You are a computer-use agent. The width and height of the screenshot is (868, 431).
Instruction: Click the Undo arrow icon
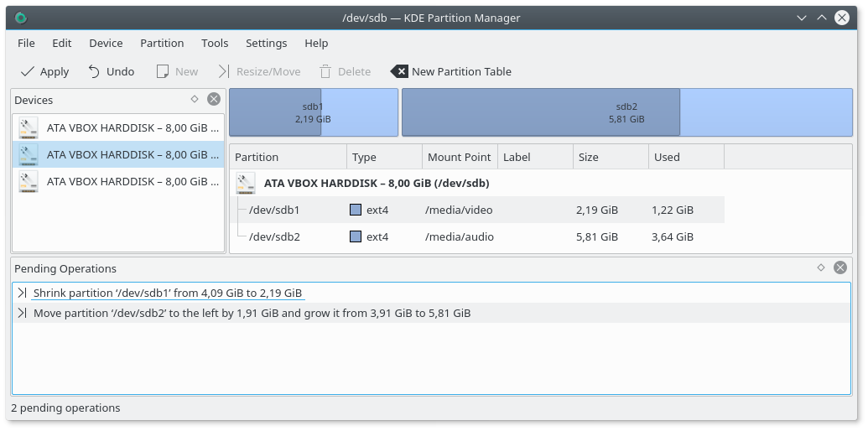(x=94, y=71)
